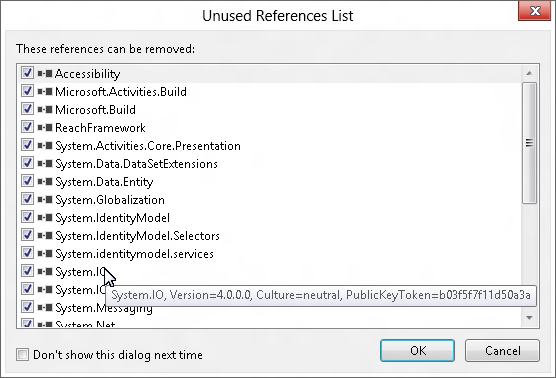Click the scroll down arrow in the list

click(529, 318)
